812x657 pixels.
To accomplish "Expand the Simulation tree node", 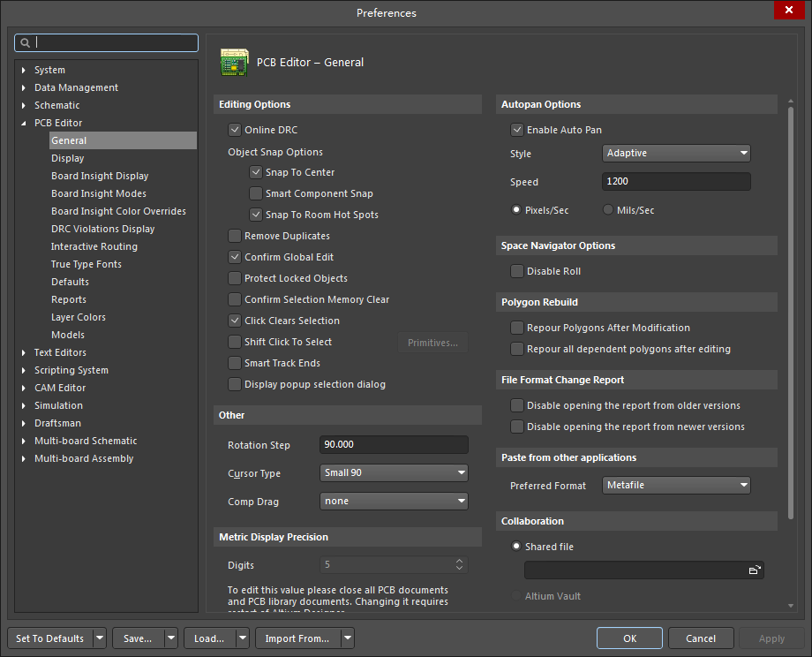I will 23,405.
